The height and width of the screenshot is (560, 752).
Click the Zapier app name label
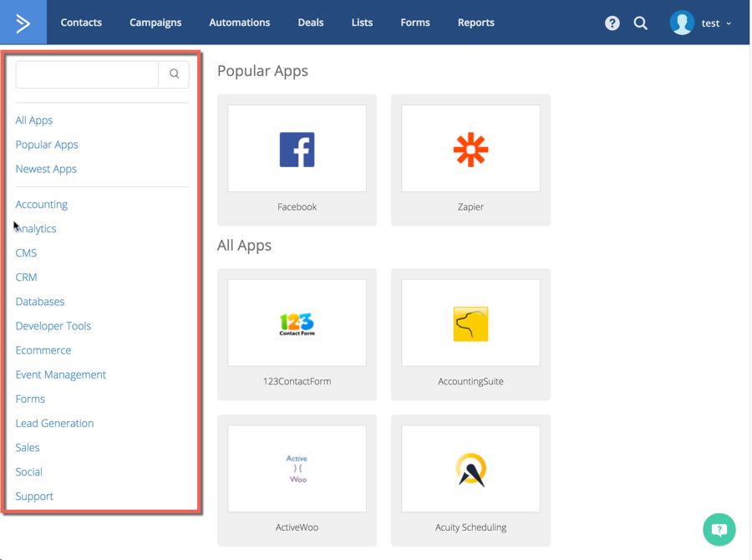click(x=470, y=206)
